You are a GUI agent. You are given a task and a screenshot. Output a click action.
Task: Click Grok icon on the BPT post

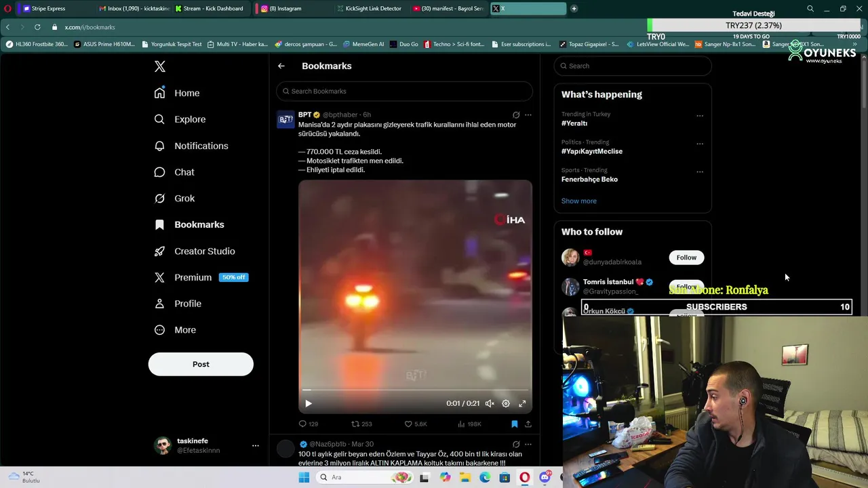516,115
